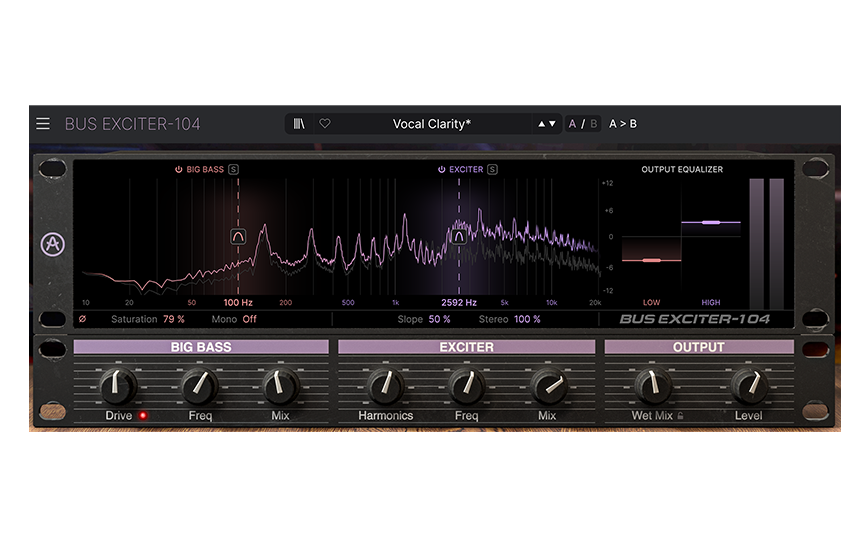Click the Big Bass Drive knob
The image size is (867, 558).
118,385
